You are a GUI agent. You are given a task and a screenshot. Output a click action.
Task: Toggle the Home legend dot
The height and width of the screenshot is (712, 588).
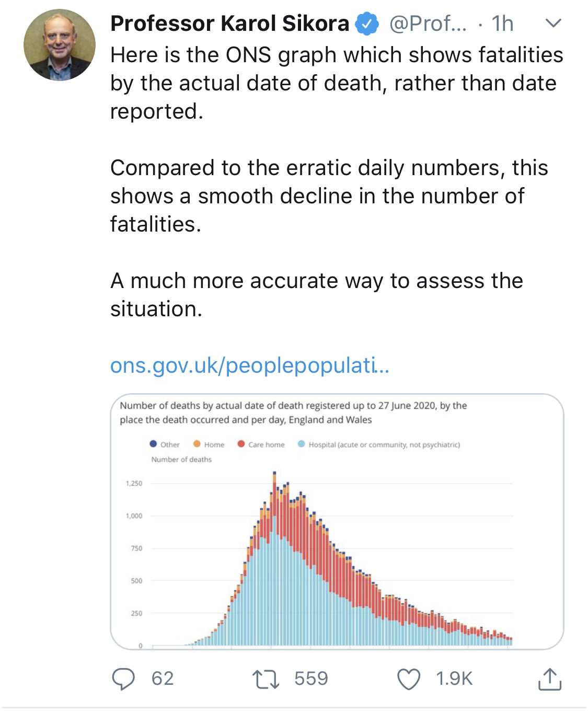197,444
